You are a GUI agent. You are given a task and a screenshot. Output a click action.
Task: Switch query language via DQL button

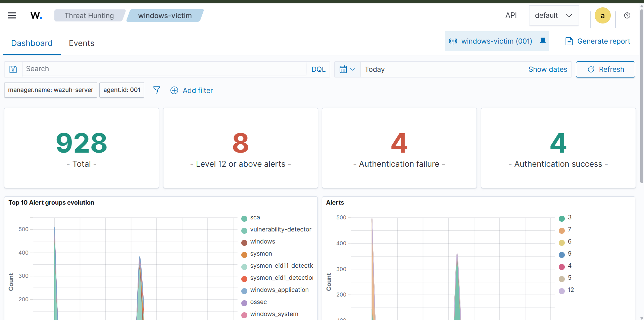[318, 69]
